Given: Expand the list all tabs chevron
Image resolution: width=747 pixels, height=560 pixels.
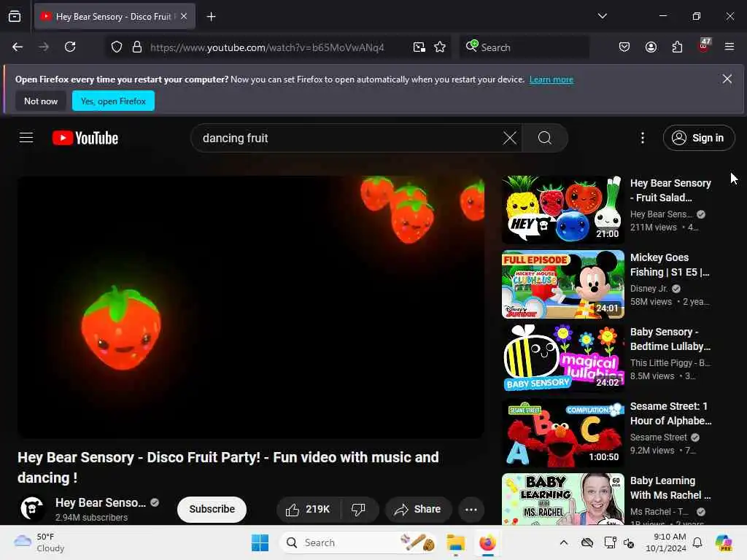Looking at the screenshot, I should (x=602, y=16).
